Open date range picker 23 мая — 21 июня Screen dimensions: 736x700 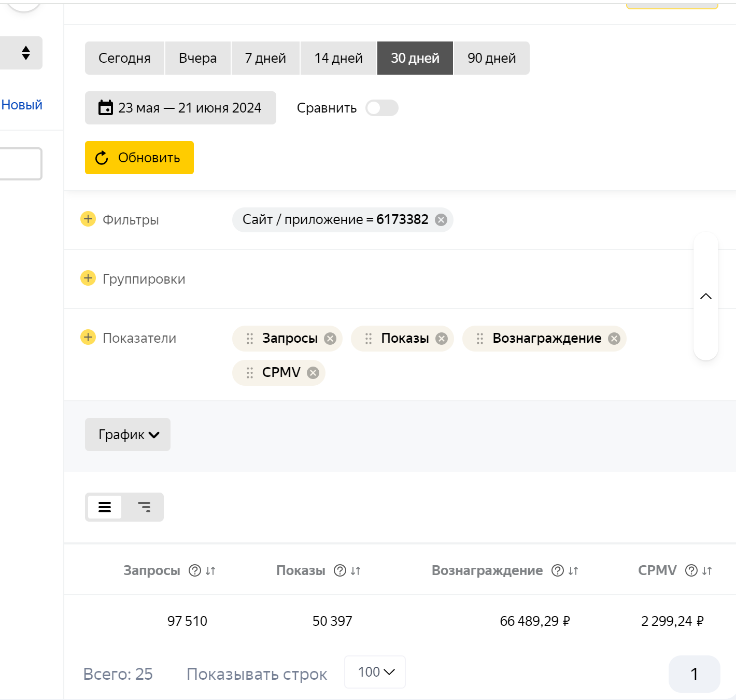tap(180, 108)
